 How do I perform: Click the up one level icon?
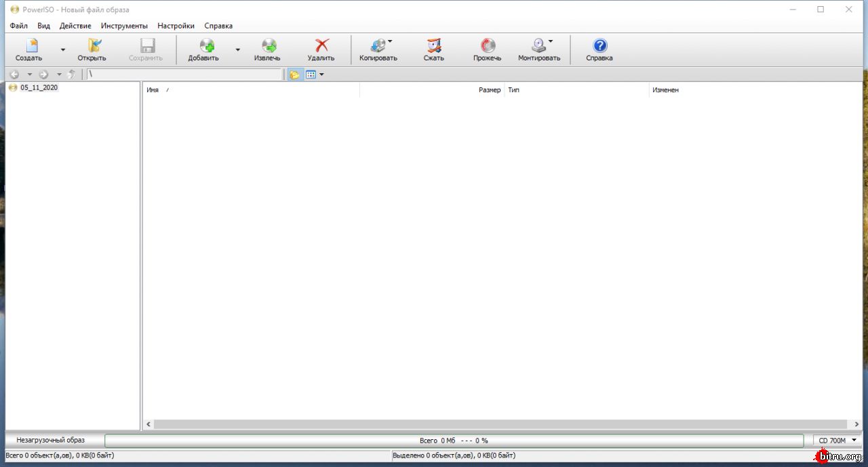click(71, 75)
